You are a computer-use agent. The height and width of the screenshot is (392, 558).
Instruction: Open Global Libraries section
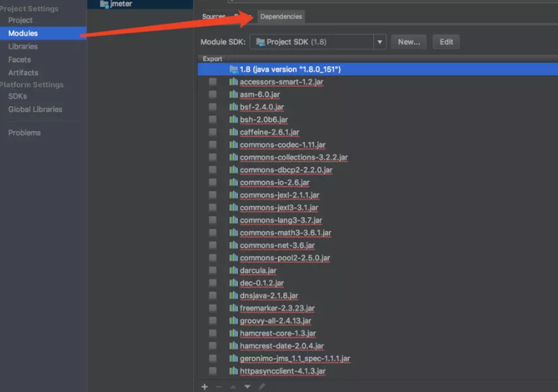click(35, 110)
